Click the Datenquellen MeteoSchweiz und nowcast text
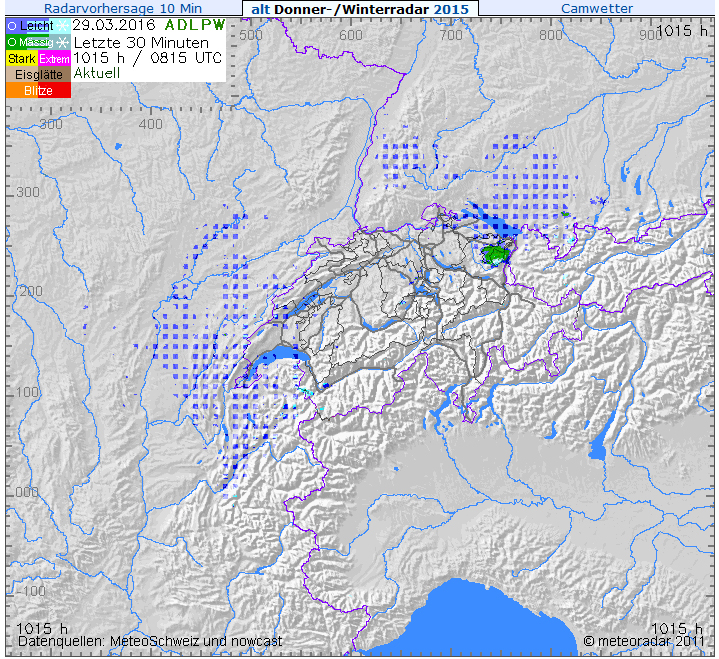This screenshot has width=719, height=659. (x=150, y=641)
